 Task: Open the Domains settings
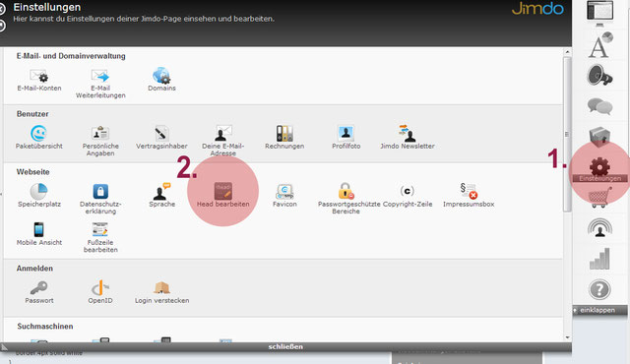(161, 80)
